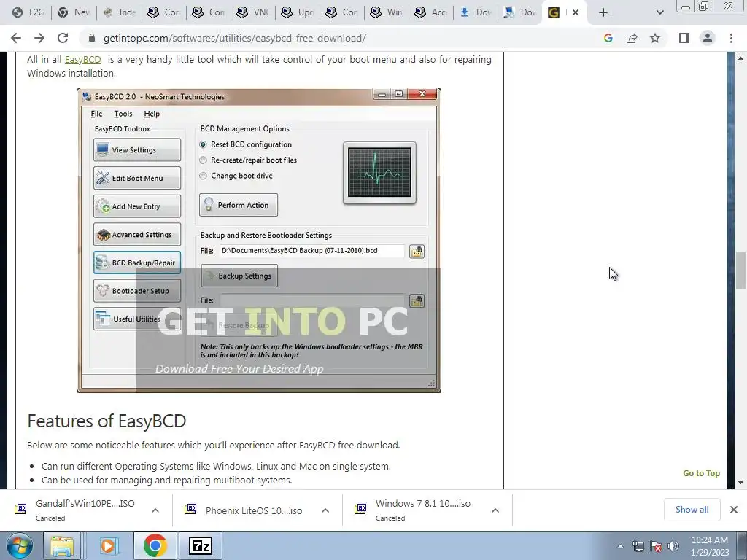Open a new tab with the plus button
747x560 pixels.
(603, 12)
